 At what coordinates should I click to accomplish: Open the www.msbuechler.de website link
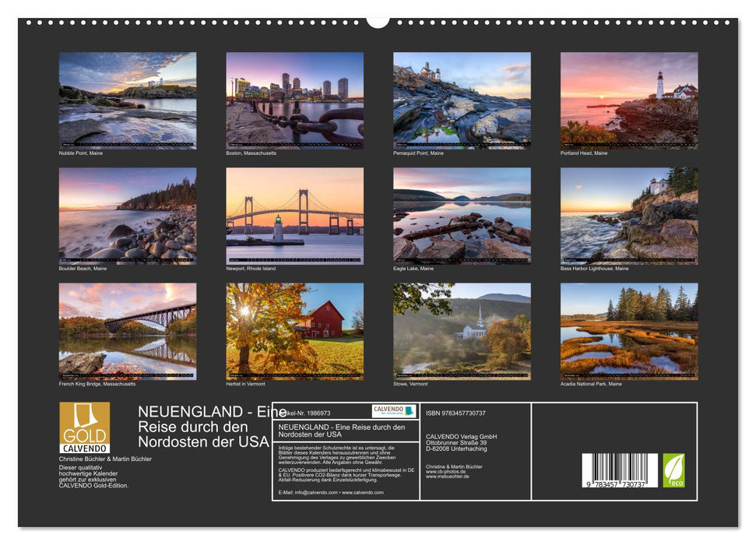[x=448, y=476]
